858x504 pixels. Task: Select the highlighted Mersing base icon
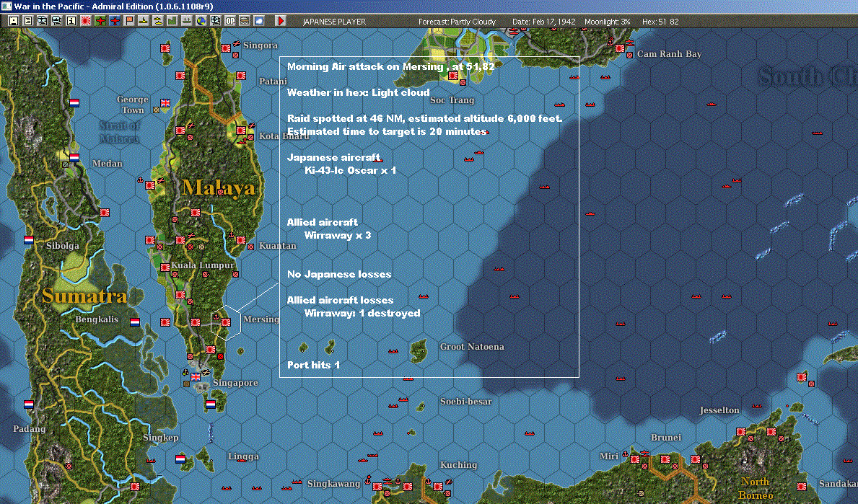click(225, 322)
